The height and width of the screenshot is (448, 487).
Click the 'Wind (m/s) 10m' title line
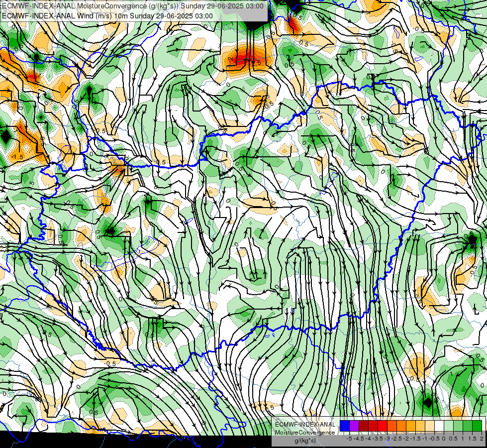tap(107, 16)
